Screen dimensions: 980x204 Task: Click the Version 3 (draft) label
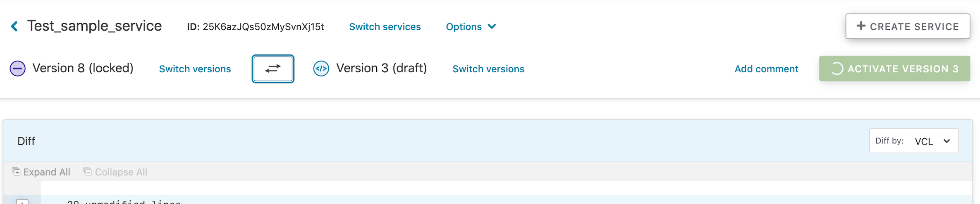click(382, 68)
